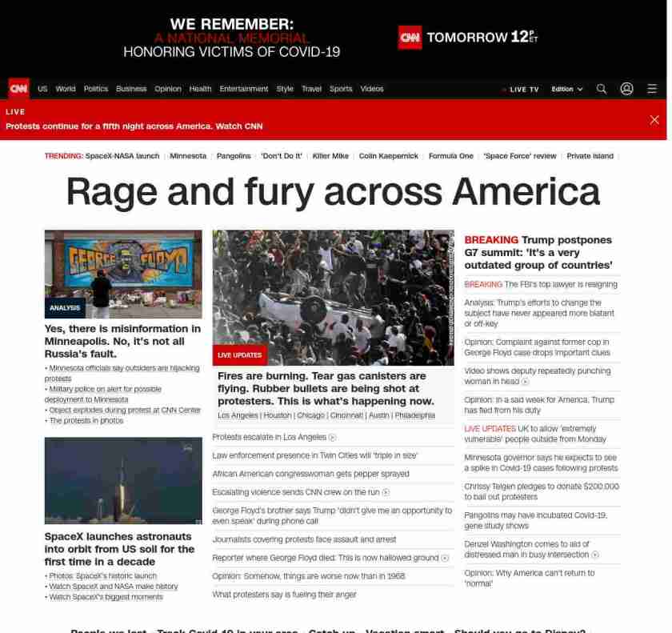Open the search magnifier icon
Viewport: 672px width, 633px height.
point(602,89)
